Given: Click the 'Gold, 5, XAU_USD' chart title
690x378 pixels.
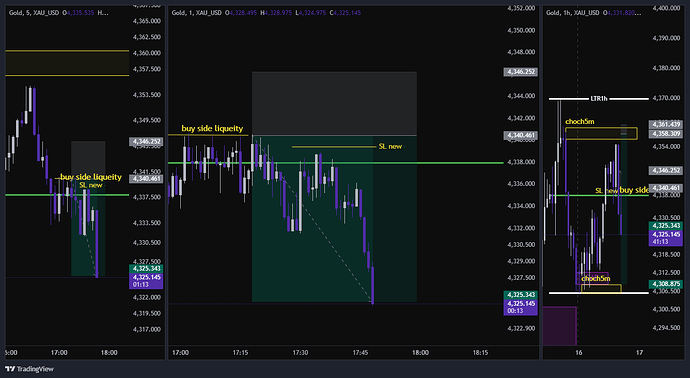Looking at the screenshot, I should click(34, 13).
